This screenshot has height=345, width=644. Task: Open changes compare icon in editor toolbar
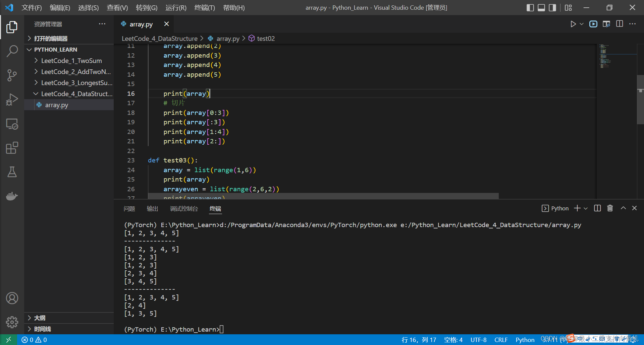pos(606,24)
